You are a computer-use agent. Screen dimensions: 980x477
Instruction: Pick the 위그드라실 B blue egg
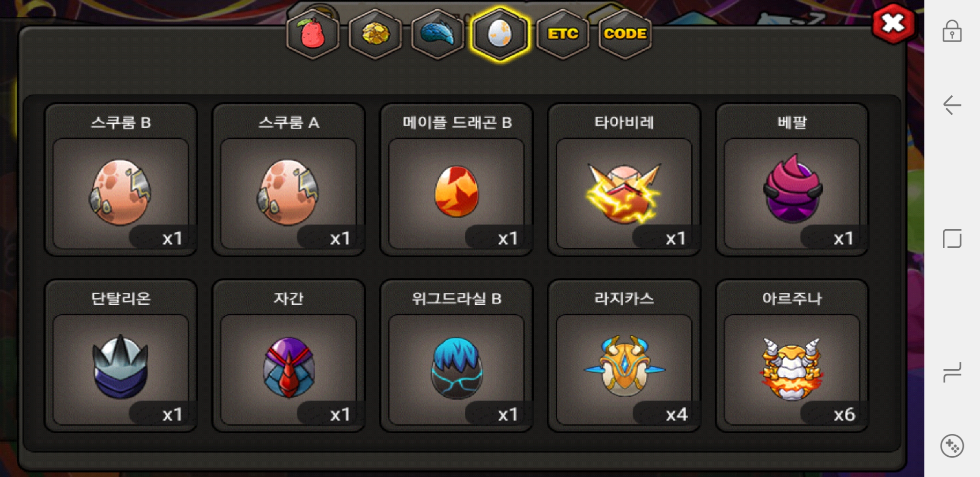(x=456, y=356)
